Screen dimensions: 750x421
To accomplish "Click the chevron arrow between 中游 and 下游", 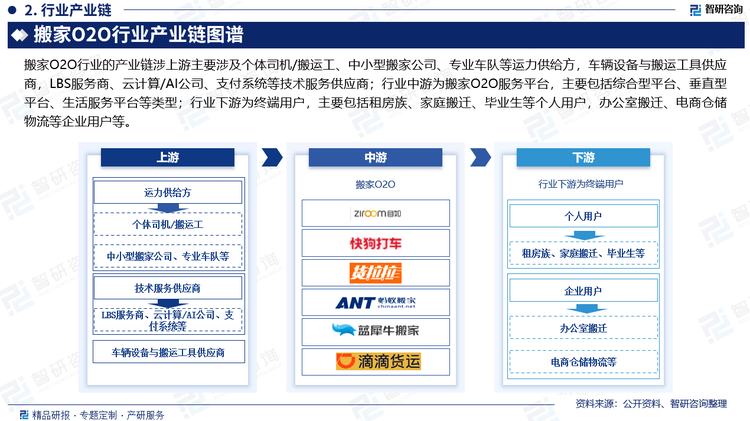I will tap(480, 157).
